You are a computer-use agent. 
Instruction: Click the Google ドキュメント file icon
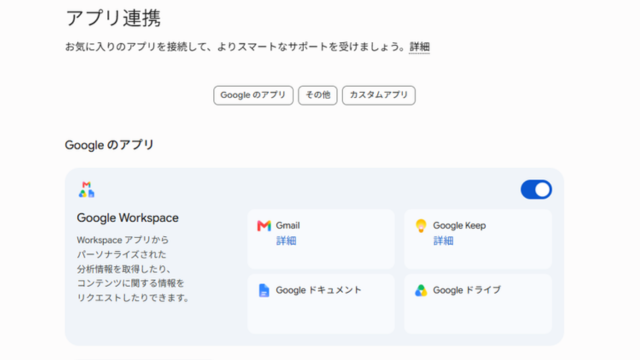point(264,290)
